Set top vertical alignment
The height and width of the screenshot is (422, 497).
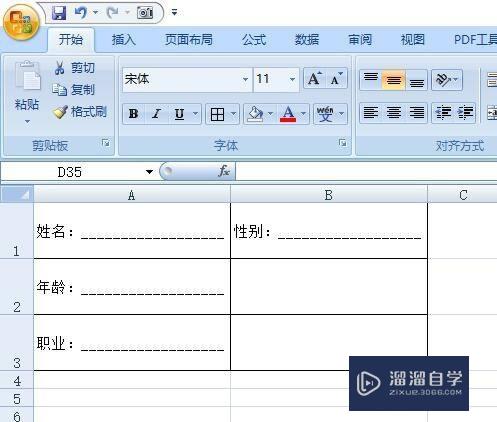(371, 80)
